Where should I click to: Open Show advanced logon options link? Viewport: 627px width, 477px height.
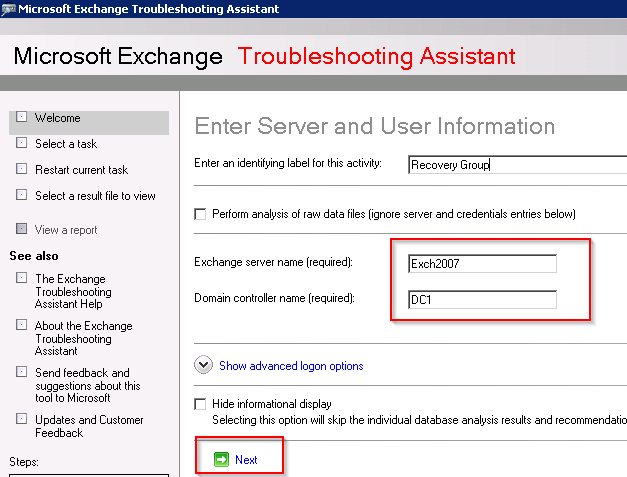(291, 366)
